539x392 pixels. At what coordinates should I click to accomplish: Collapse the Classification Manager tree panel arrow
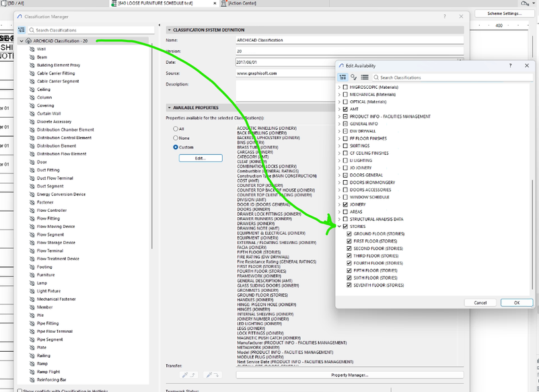159,25
